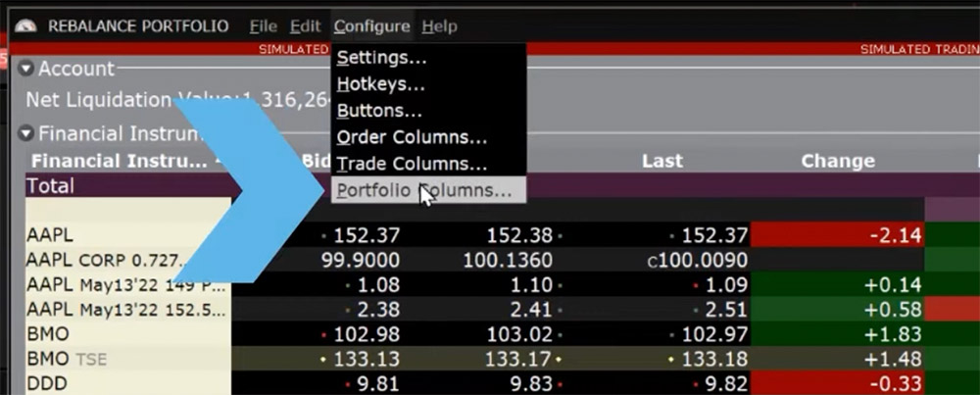The width and height of the screenshot is (980, 395).
Task: Click AAPL red change cell -2.14
Action: tap(838, 235)
